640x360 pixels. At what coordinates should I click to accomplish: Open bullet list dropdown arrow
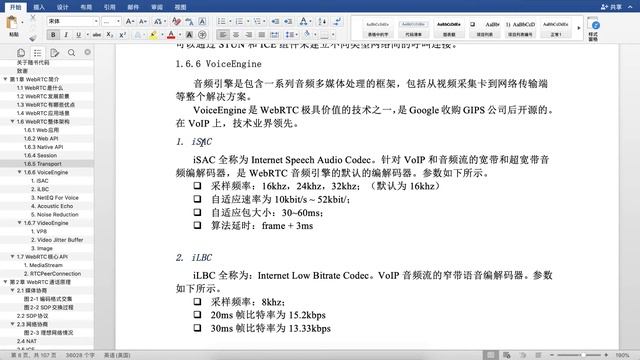[230, 21]
